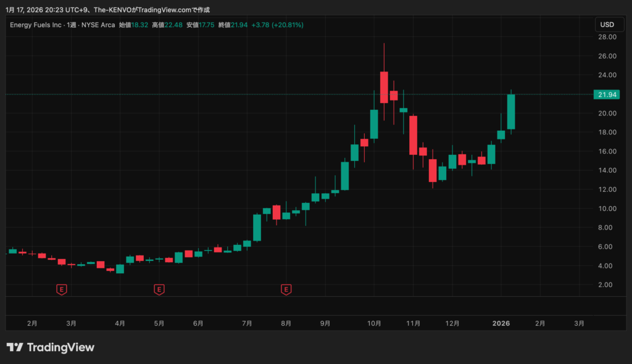Click the 10月 label on time axis
632x364 pixels.
coord(373,323)
